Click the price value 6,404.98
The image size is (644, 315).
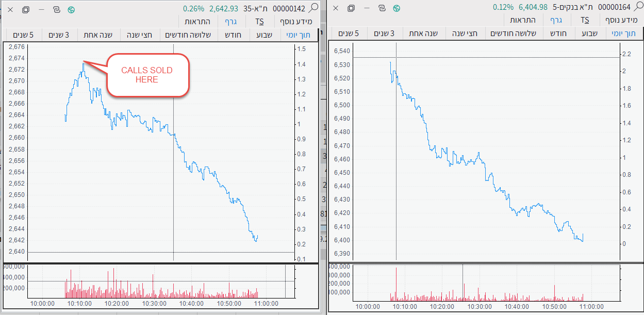(533, 7)
